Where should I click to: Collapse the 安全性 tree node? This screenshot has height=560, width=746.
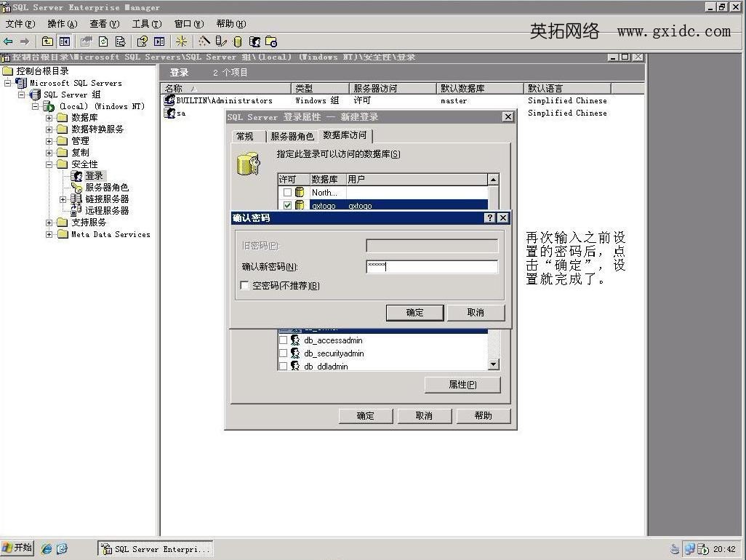pyautogui.click(x=49, y=164)
